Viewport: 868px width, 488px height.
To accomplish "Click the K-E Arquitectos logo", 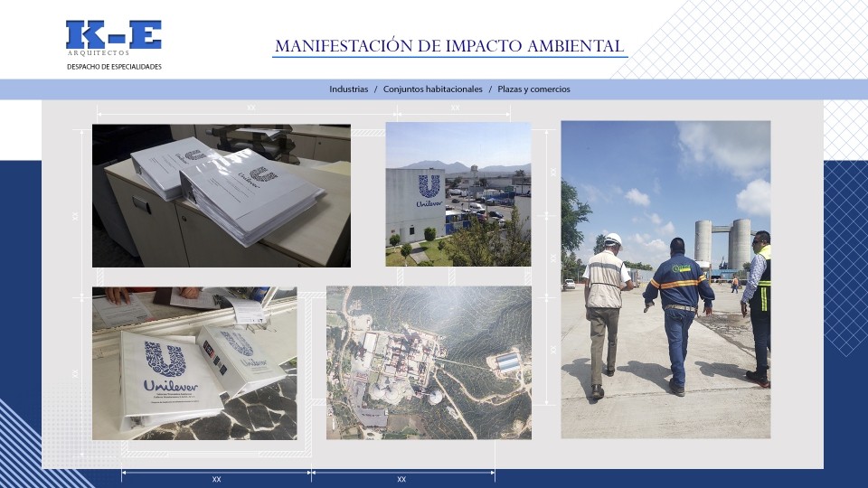I will click(113, 38).
